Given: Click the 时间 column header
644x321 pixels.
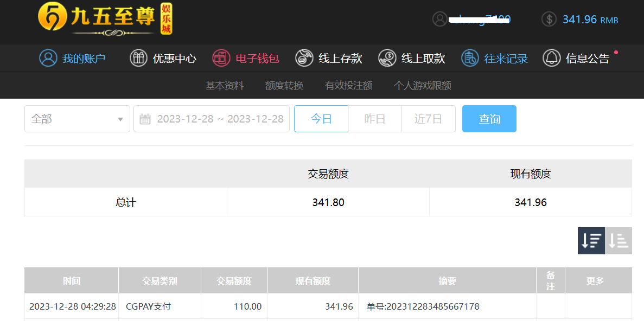Looking at the screenshot, I should [x=72, y=281].
